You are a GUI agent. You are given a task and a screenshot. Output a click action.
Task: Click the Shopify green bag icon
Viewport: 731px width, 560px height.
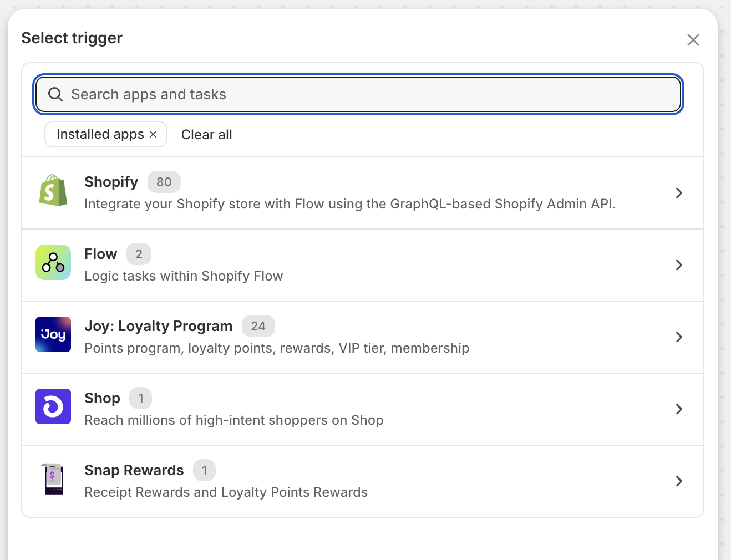tap(53, 191)
